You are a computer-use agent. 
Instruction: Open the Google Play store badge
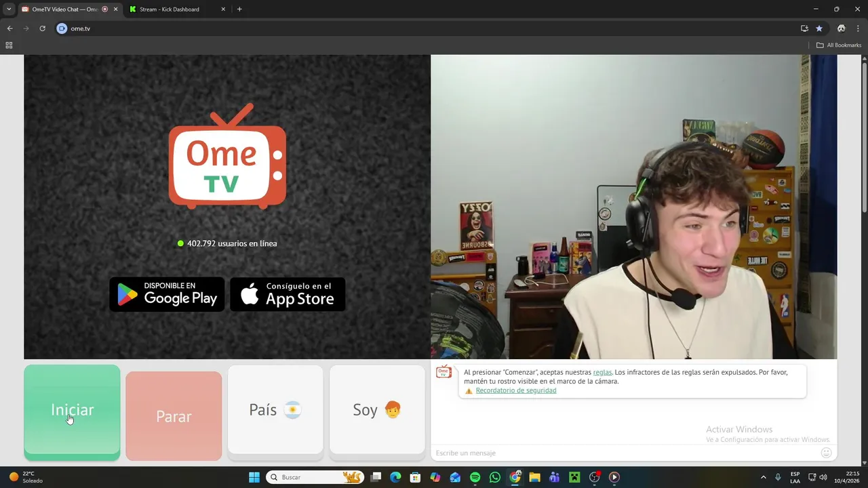[167, 294]
